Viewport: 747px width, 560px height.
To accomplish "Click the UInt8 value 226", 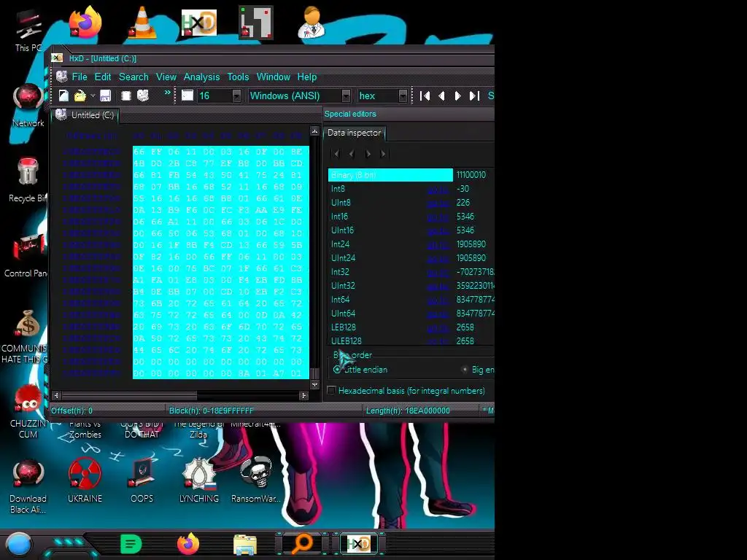I will click(x=462, y=203).
